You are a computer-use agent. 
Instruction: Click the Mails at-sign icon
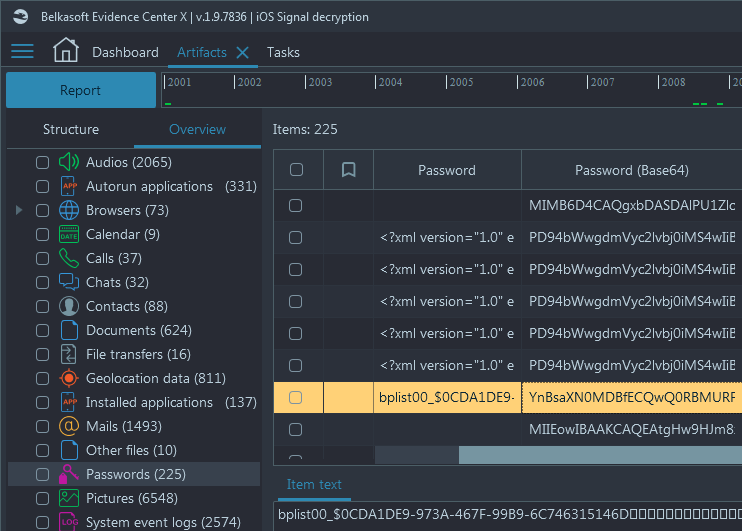coord(69,426)
